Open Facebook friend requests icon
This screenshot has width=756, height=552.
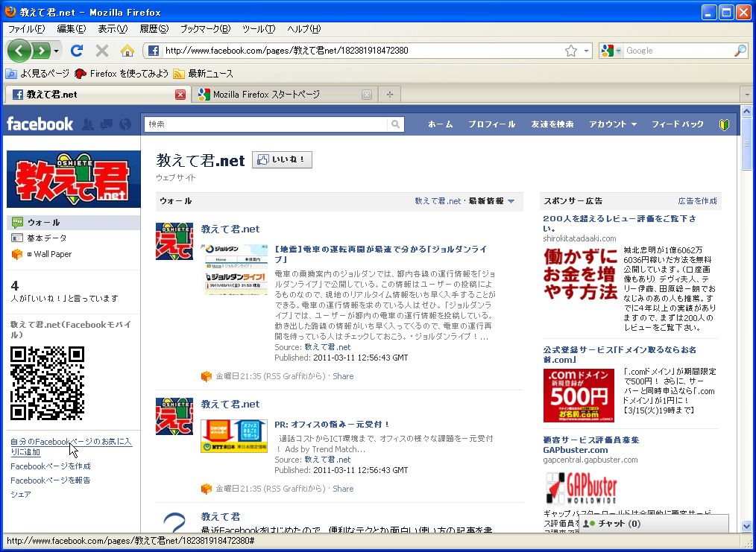(x=88, y=124)
